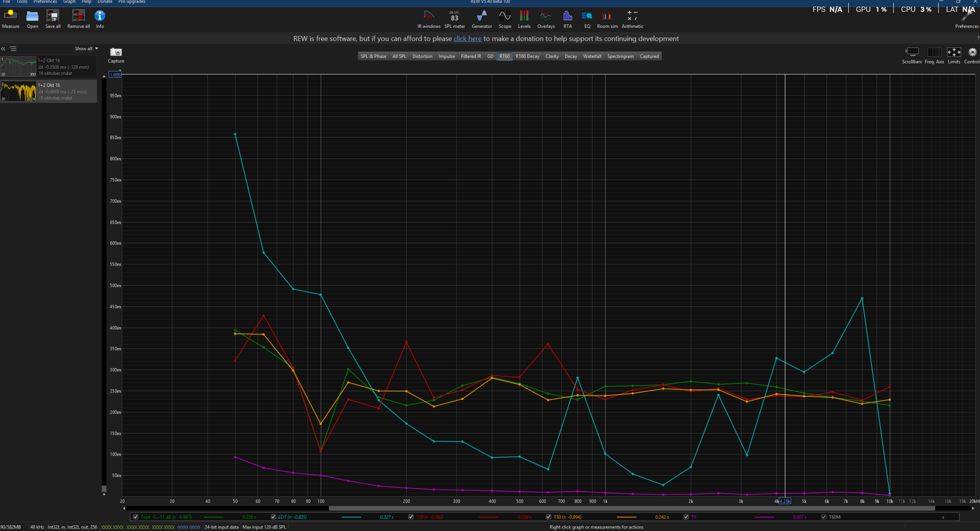Switch to the Waterfall tab
Image resolution: width=980 pixels, height=531 pixels.
coord(592,56)
